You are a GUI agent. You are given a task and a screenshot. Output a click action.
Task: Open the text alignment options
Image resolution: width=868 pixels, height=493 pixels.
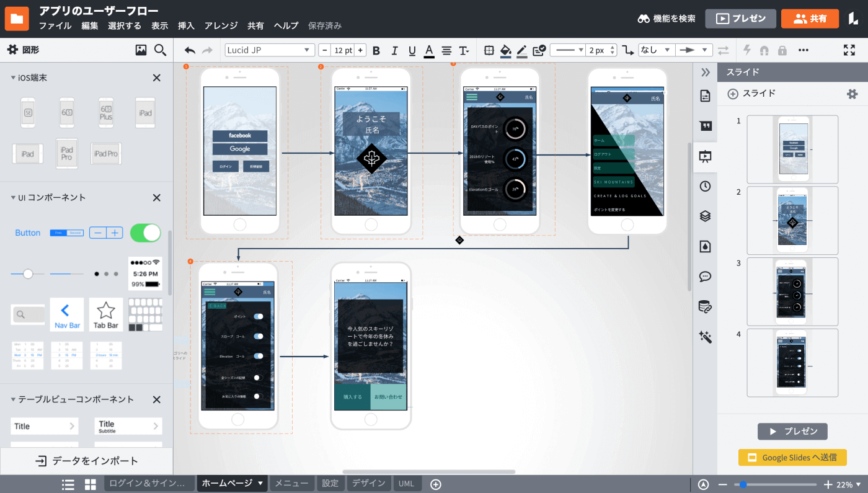pyautogui.click(x=446, y=50)
